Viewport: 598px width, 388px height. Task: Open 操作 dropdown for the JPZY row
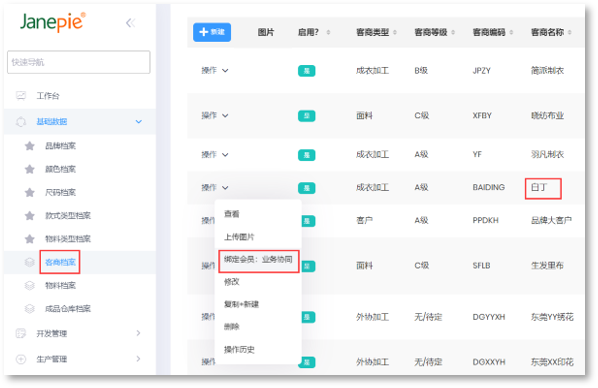pos(215,71)
